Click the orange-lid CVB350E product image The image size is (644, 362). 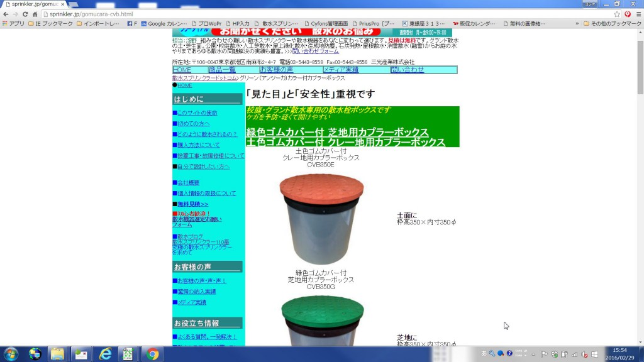pos(321,219)
